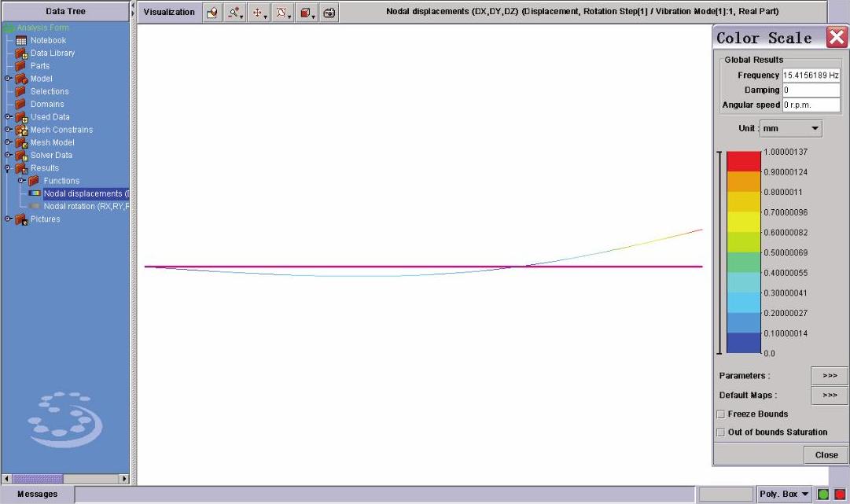Click the camera snapshot icon
The width and height of the screenshot is (850, 504).
(329, 13)
